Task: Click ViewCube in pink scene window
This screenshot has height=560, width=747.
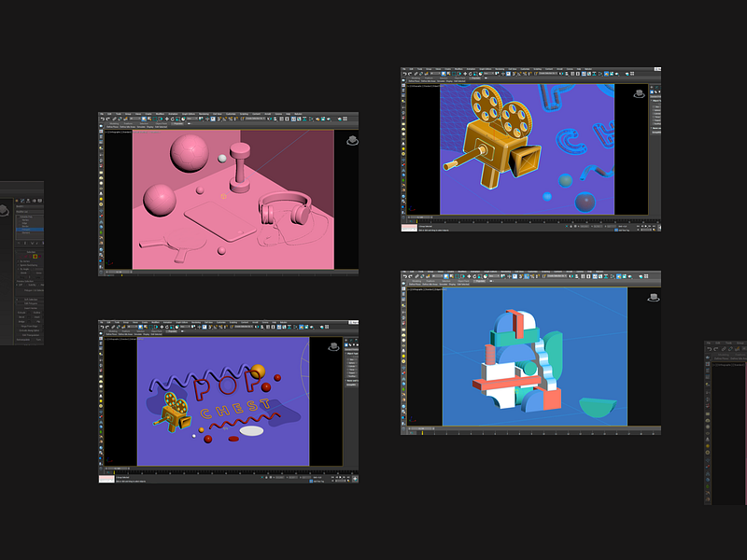Action: pyautogui.click(x=353, y=141)
